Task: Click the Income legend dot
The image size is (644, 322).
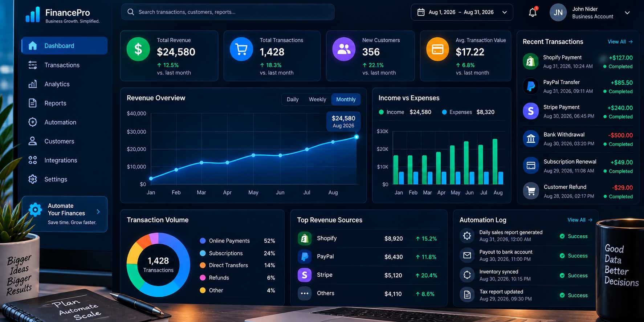Action: [x=381, y=112]
